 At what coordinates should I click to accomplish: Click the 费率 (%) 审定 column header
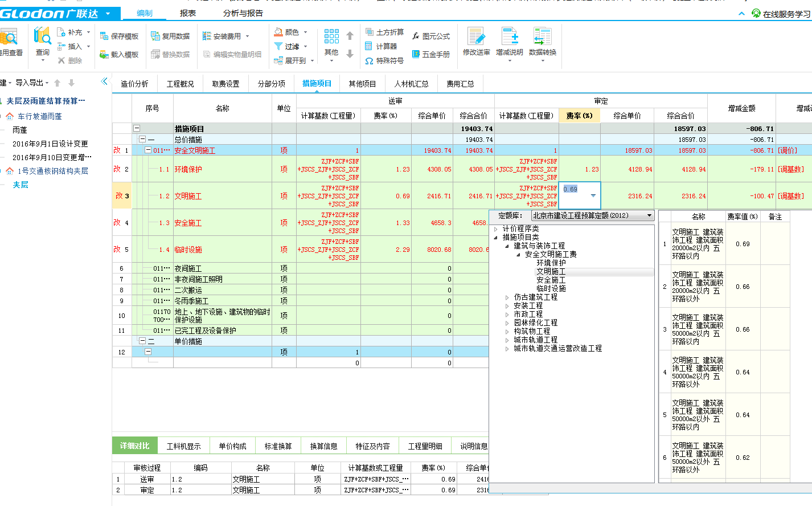(x=579, y=116)
